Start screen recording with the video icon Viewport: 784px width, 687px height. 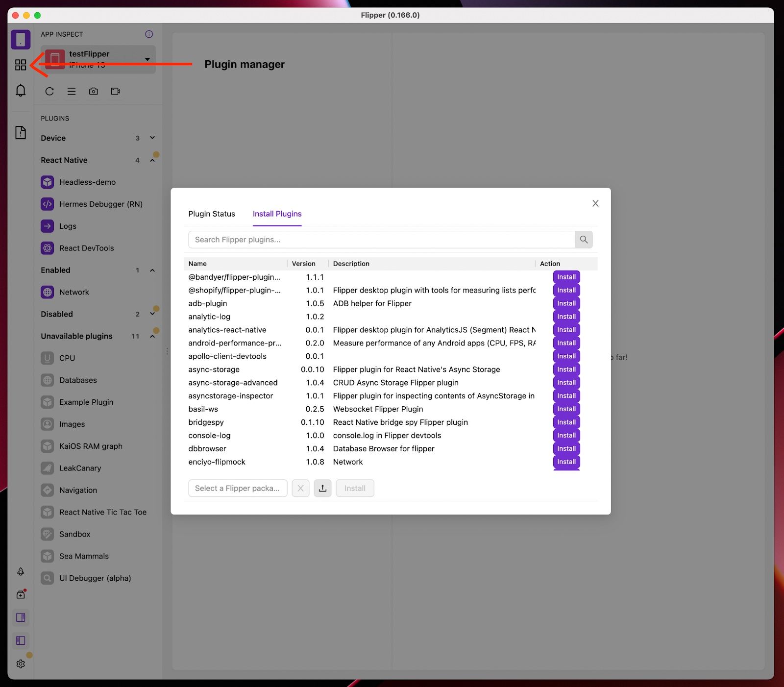pyautogui.click(x=116, y=91)
